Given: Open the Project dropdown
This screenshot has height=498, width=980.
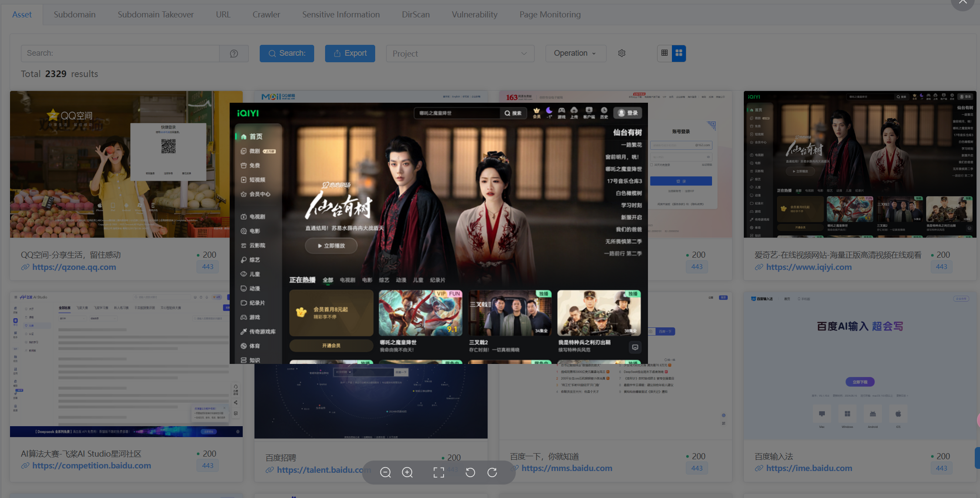Looking at the screenshot, I should pyautogui.click(x=460, y=54).
